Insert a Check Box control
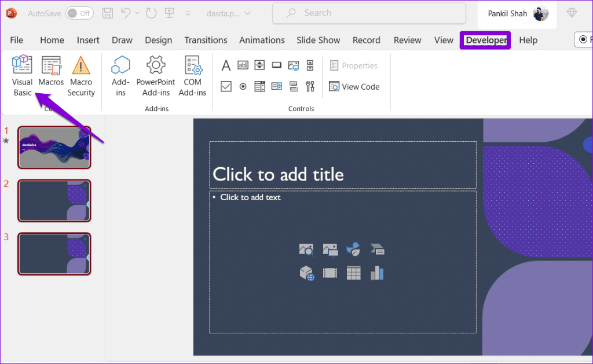 pos(226,86)
